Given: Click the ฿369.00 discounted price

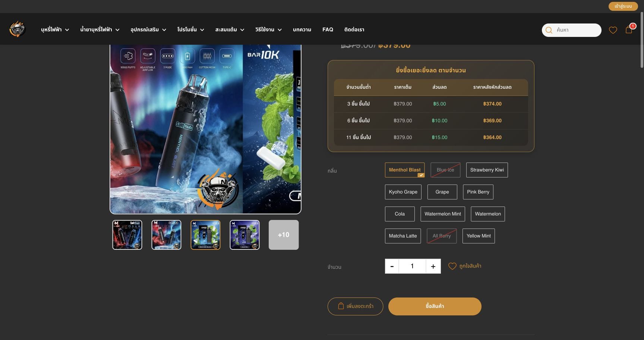Looking at the screenshot, I should (492, 121).
